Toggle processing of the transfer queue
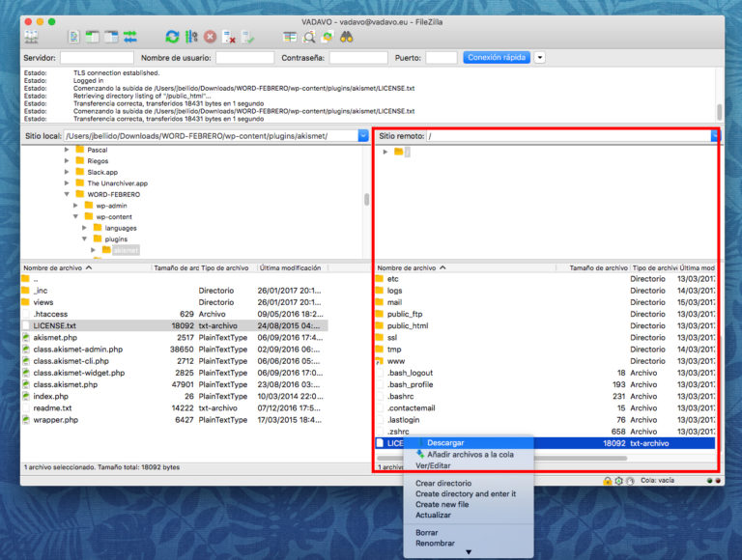742x560 pixels. 191,37
